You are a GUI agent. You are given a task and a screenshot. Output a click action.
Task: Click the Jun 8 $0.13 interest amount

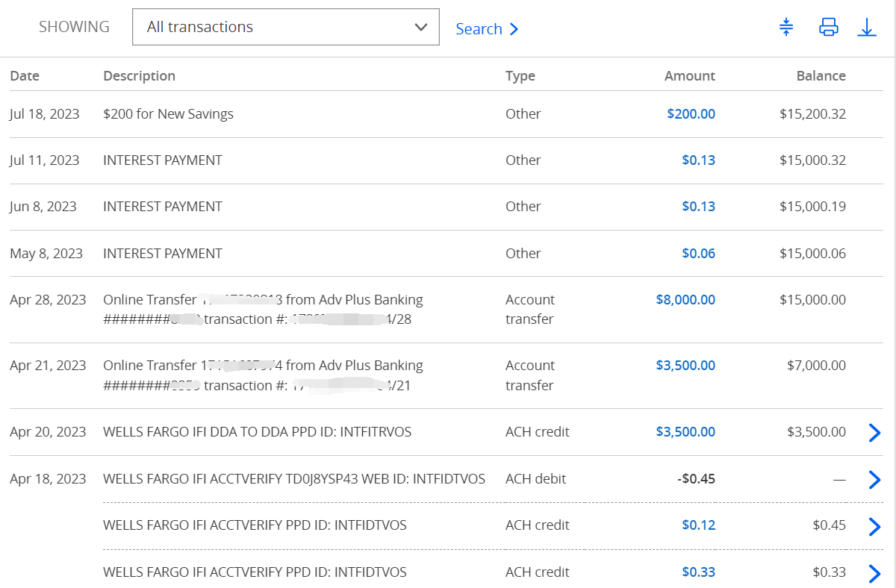click(x=698, y=207)
